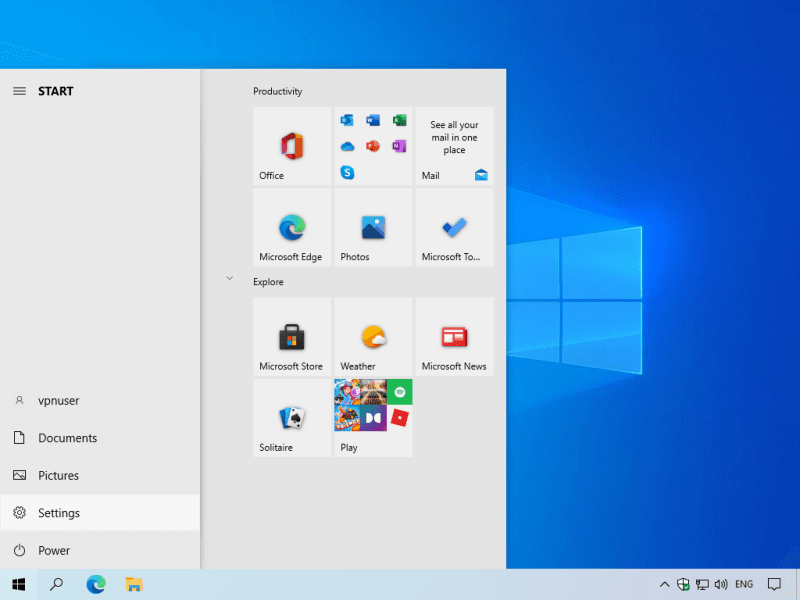The height and width of the screenshot is (600, 800).
Task: Open the Microsoft Store tile
Action: point(292,337)
